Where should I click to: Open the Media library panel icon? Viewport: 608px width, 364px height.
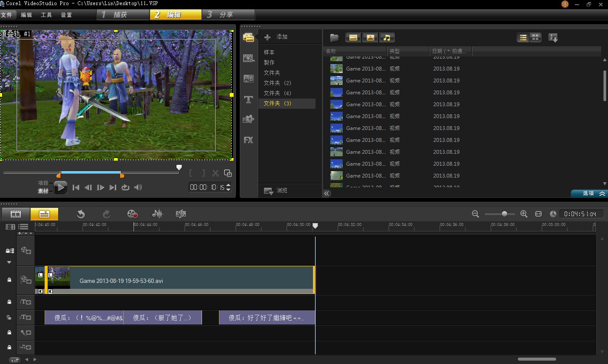tap(249, 38)
